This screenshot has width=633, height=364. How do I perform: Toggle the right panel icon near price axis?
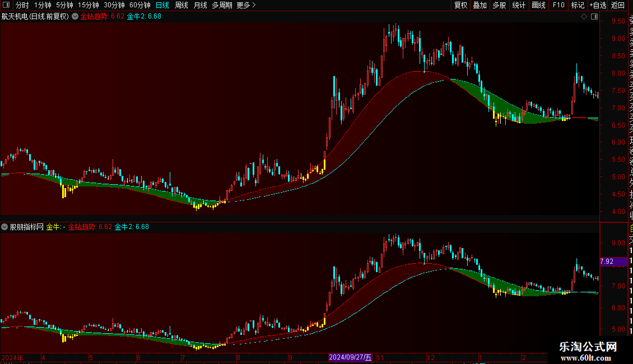(594, 17)
